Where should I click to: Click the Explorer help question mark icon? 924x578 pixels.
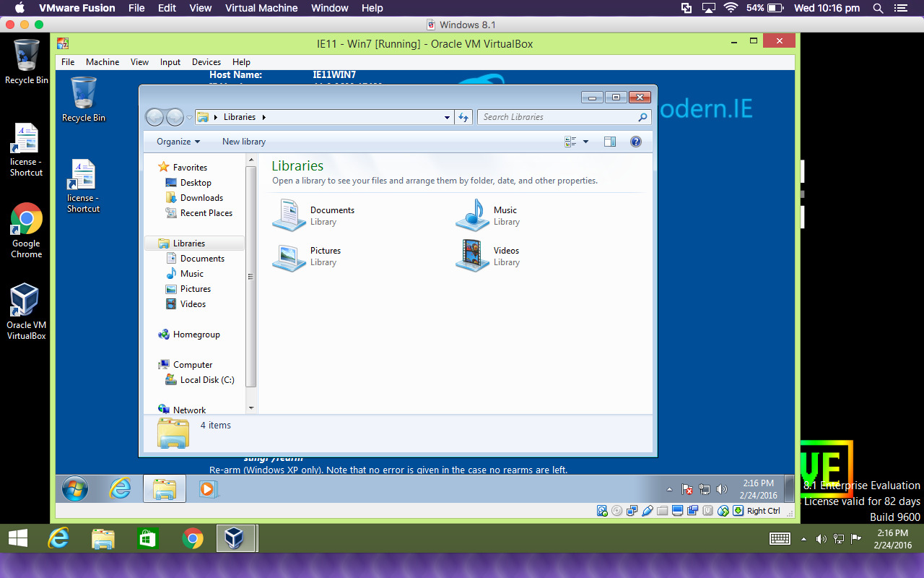coord(636,142)
